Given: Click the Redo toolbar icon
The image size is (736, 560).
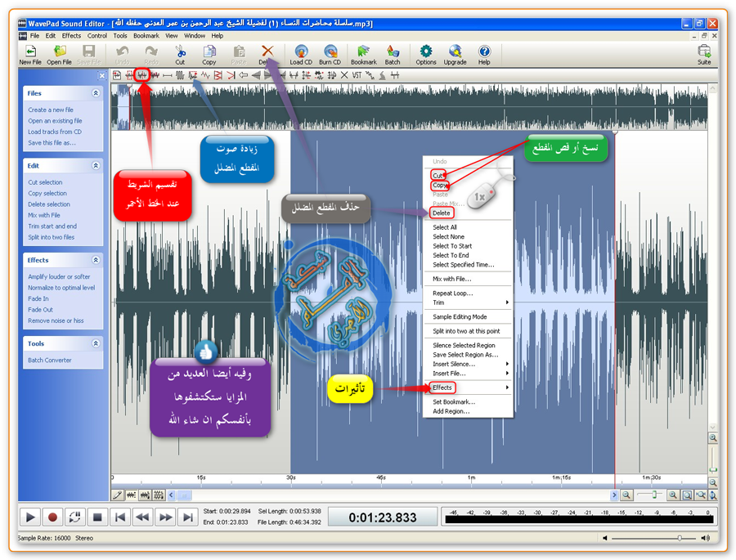Looking at the screenshot, I should coord(151,55).
